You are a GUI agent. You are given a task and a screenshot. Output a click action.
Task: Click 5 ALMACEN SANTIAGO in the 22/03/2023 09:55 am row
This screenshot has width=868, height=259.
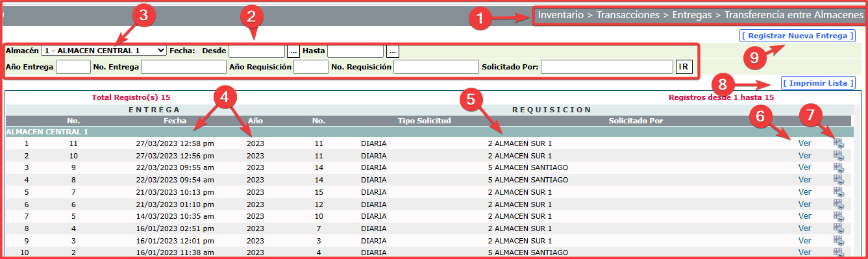point(528,167)
